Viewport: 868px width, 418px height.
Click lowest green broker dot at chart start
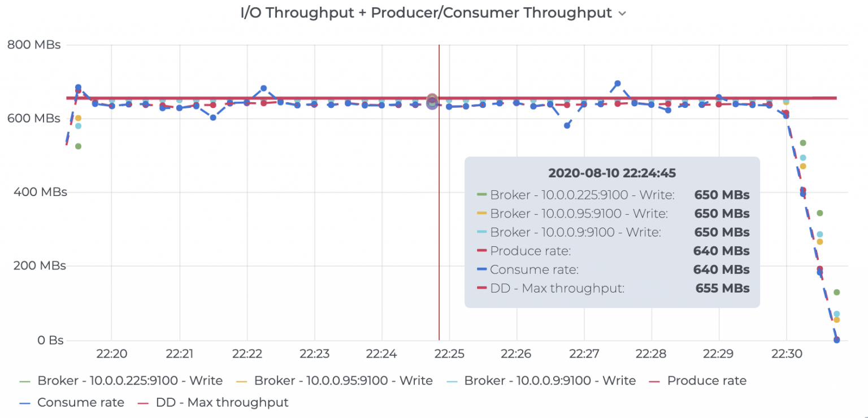coord(78,146)
